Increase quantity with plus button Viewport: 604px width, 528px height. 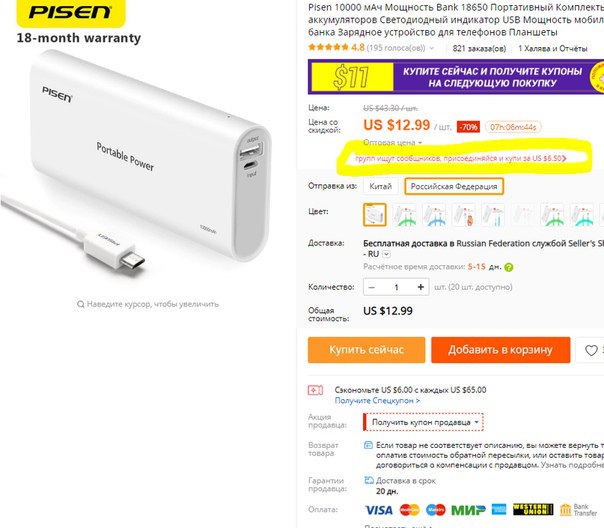click(421, 287)
